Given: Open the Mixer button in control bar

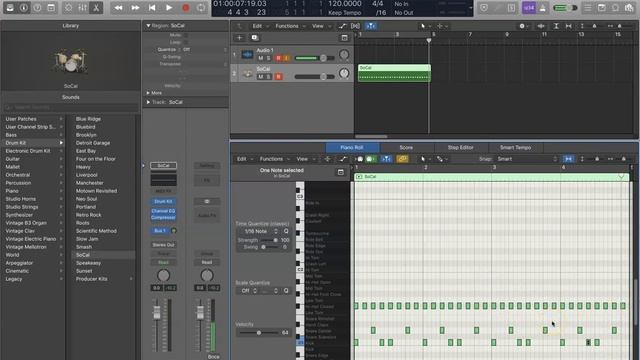Looking at the screenshot, I should coord(82,8).
